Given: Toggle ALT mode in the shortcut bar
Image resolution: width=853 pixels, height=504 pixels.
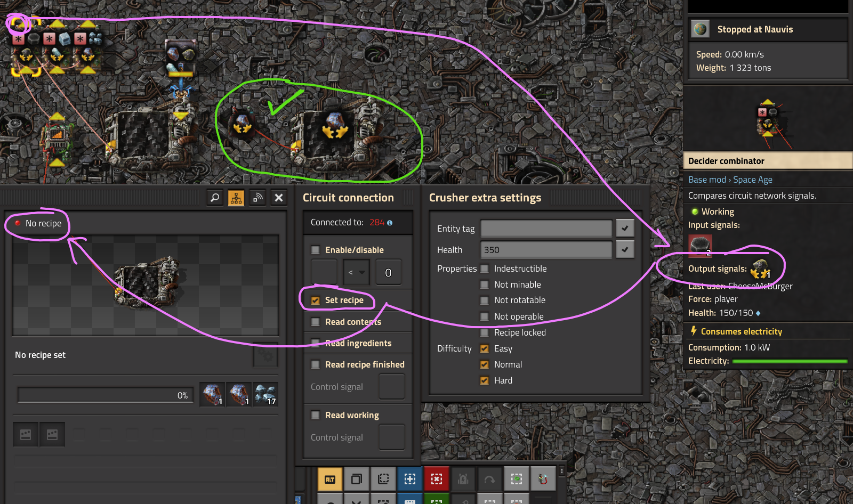Looking at the screenshot, I should click(x=330, y=479).
